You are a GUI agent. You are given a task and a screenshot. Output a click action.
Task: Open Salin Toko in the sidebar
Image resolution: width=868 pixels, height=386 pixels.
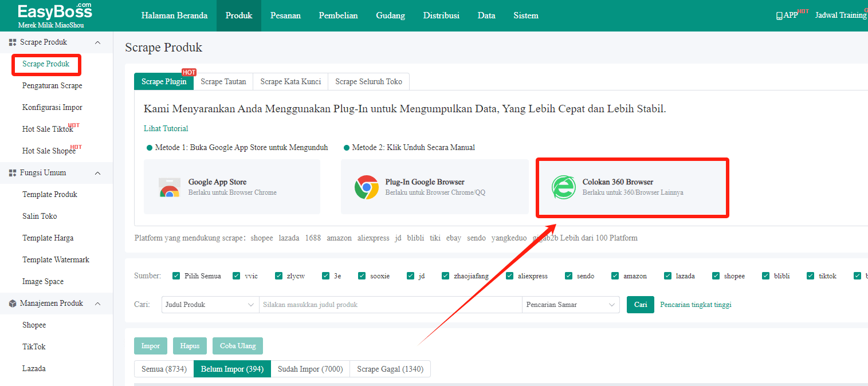pyautogui.click(x=40, y=216)
